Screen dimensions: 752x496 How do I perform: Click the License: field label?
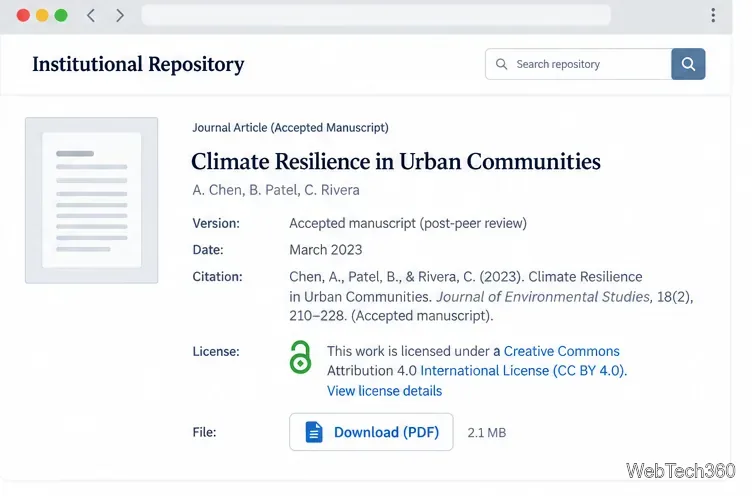pyautogui.click(x=216, y=352)
